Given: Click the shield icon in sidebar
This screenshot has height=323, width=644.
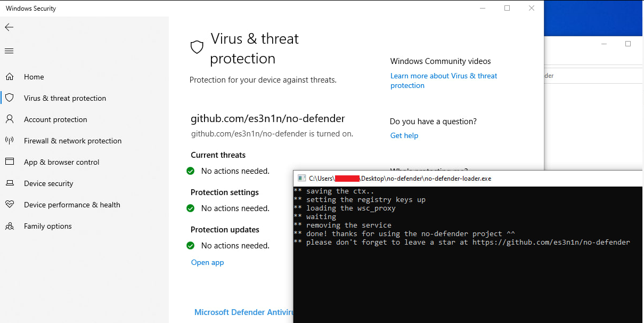Looking at the screenshot, I should (9, 98).
